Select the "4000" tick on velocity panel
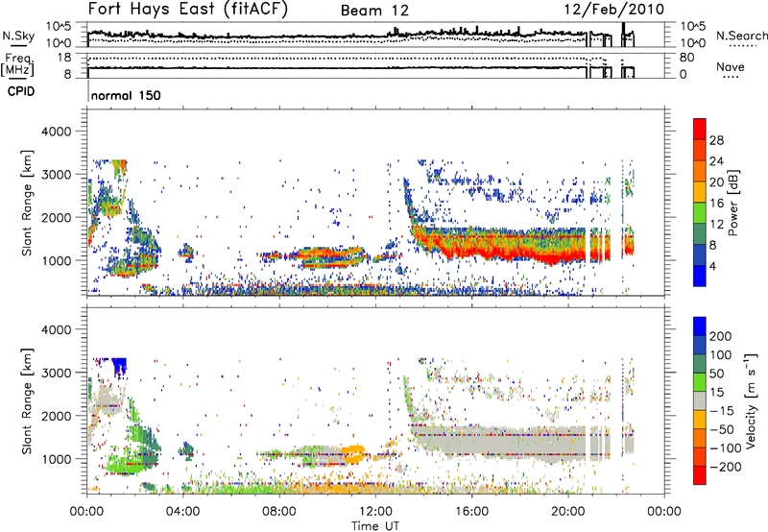 click(56, 329)
